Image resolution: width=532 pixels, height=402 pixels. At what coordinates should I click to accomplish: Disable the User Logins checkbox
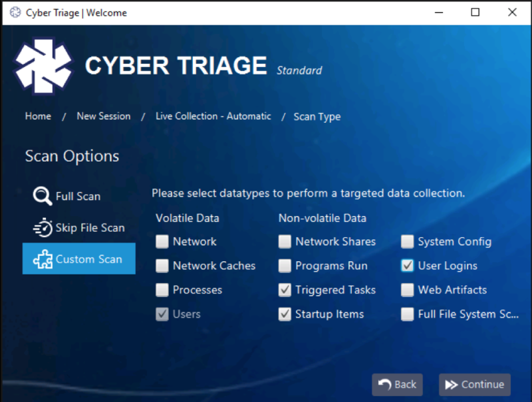(407, 266)
